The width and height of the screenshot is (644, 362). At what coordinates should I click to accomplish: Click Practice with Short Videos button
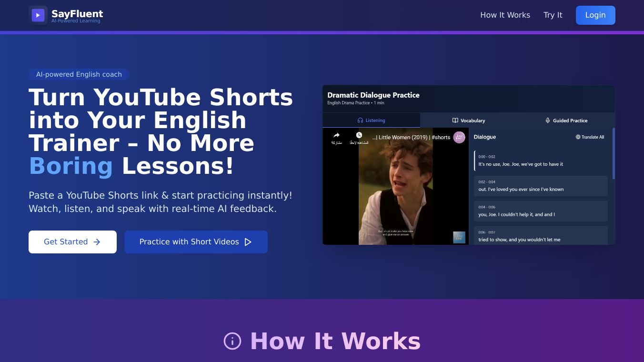pos(196,242)
